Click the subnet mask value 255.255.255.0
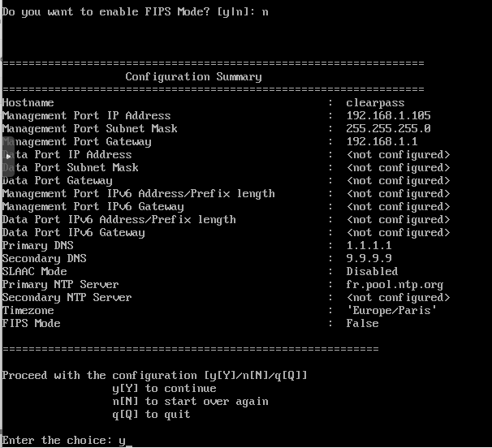 pos(388,128)
